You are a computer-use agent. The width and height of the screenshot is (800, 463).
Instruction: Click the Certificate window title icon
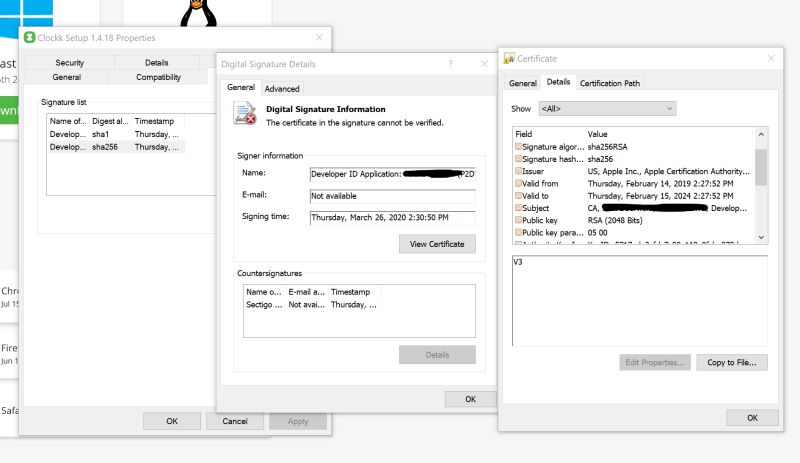click(509, 59)
